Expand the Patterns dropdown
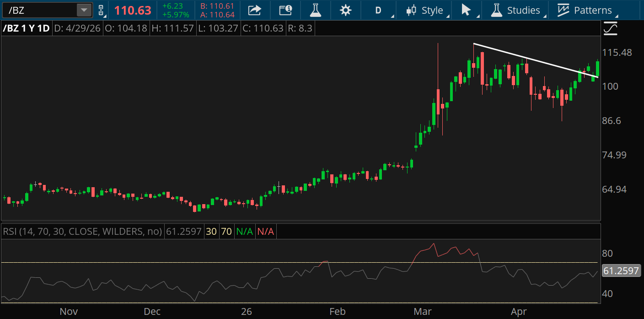 click(x=585, y=10)
